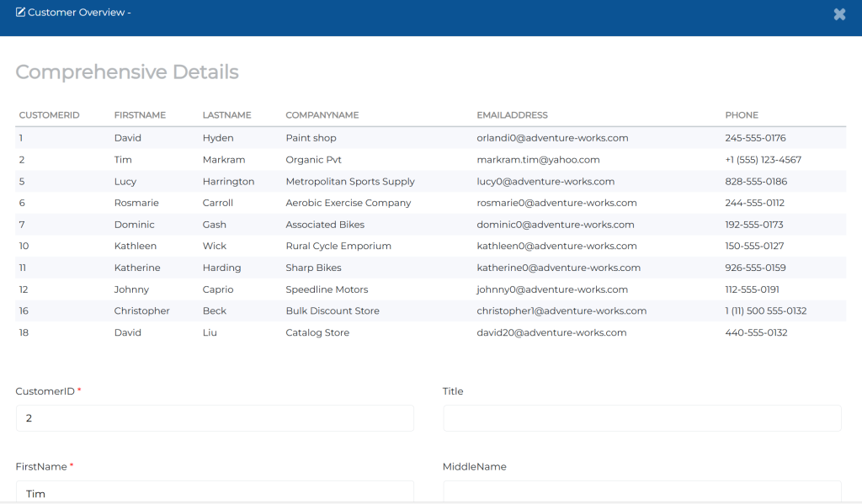
Task: Click last name Carroll
Action: (218, 203)
